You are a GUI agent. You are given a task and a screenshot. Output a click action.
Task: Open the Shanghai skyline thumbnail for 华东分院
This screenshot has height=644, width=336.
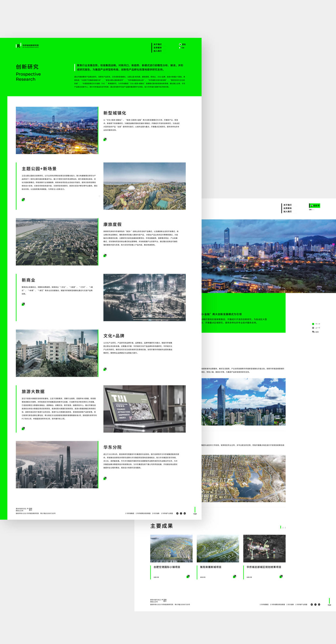(x=57, y=464)
